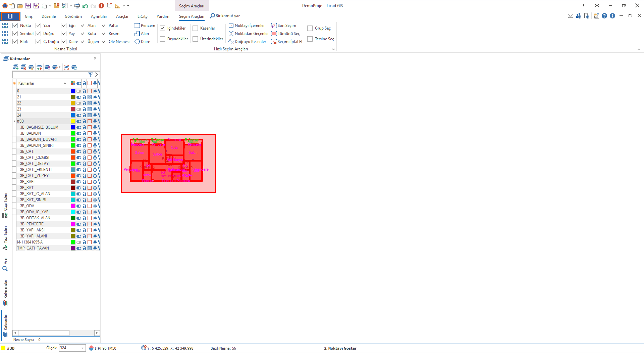The height and width of the screenshot is (353, 644).
Task: Toggle visibility of layer 3B_KAPI
Action: point(79,182)
